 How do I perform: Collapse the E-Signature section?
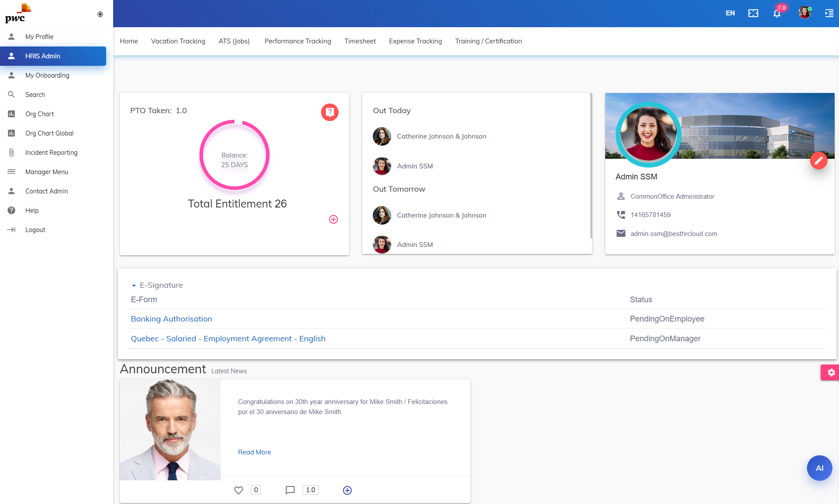coord(134,285)
